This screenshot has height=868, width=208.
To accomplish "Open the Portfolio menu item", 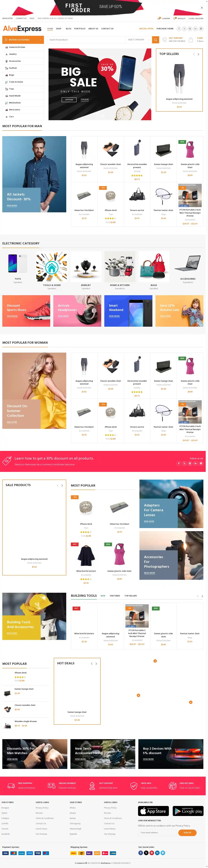I will tap(80, 29).
